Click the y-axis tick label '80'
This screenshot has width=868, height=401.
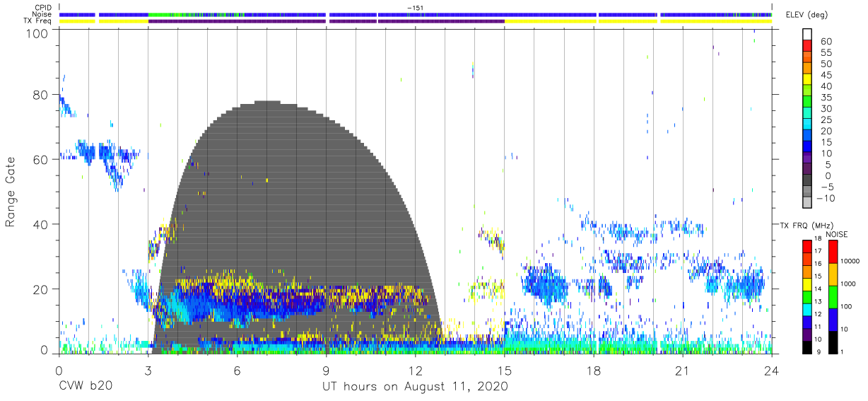point(41,95)
